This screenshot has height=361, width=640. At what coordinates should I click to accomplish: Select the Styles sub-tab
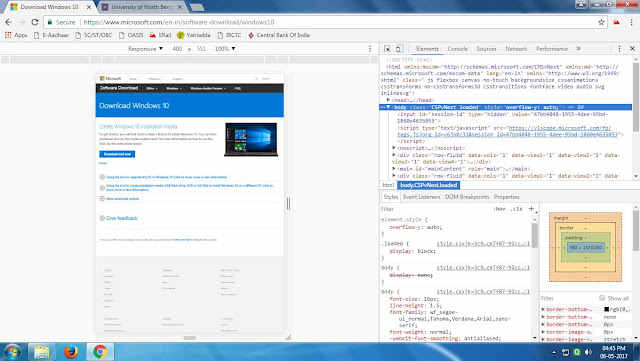tap(391, 197)
